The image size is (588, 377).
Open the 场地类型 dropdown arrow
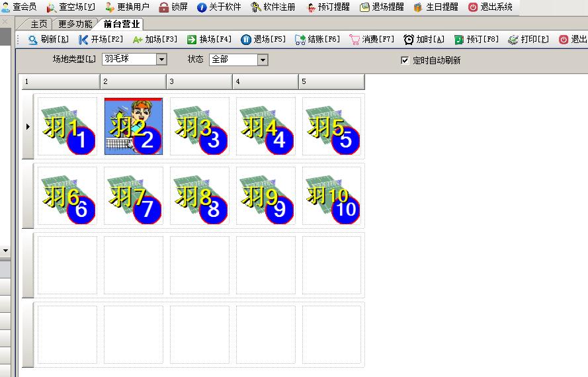coord(161,60)
